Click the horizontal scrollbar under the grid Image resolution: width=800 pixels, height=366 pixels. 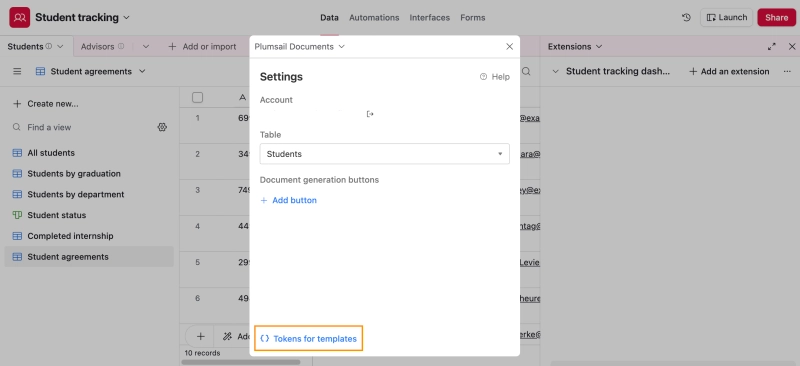click(241, 362)
